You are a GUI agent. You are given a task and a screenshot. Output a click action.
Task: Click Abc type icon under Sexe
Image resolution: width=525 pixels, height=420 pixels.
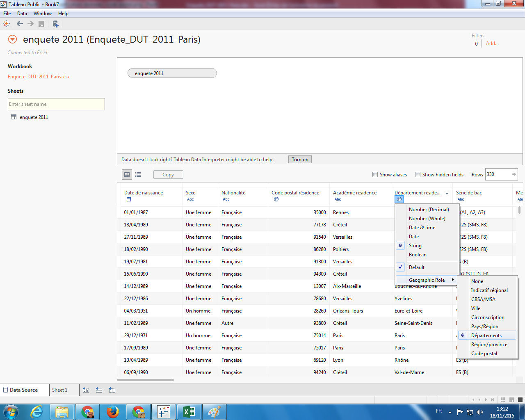(190, 199)
